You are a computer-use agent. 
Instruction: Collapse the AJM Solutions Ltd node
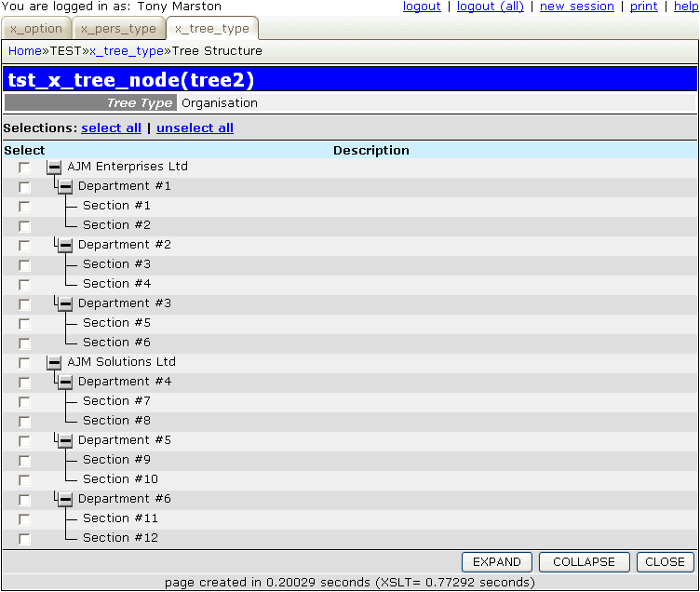point(54,363)
